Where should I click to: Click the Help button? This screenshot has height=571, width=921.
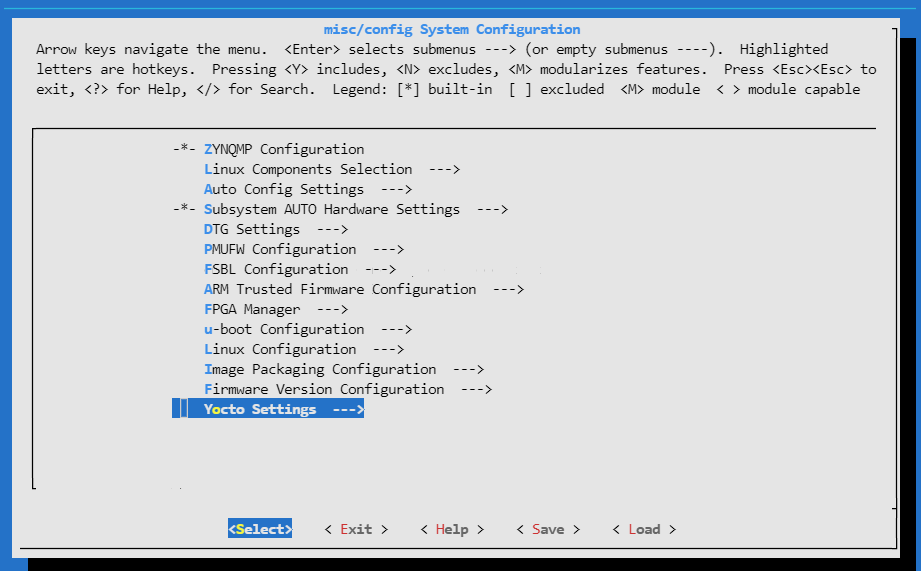click(452, 529)
